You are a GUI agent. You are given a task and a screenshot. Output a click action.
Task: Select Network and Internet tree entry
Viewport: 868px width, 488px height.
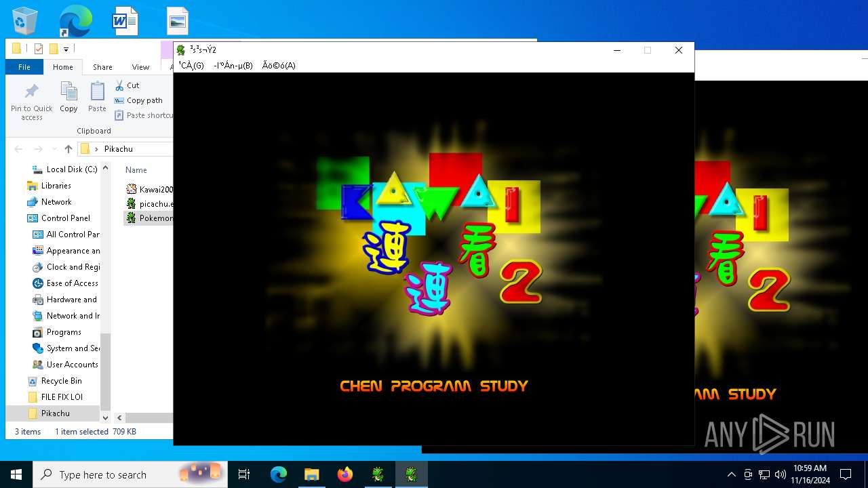point(66,316)
